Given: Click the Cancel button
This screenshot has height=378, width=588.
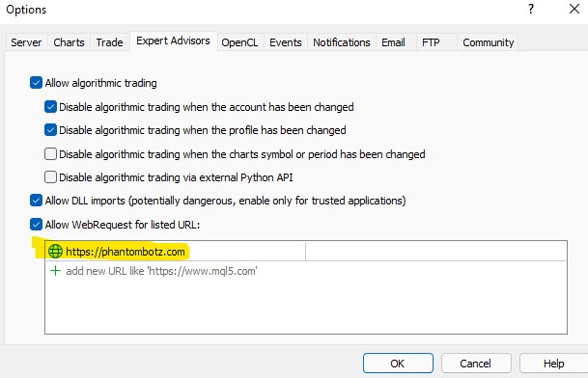Looking at the screenshot, I should coord(476,363).
